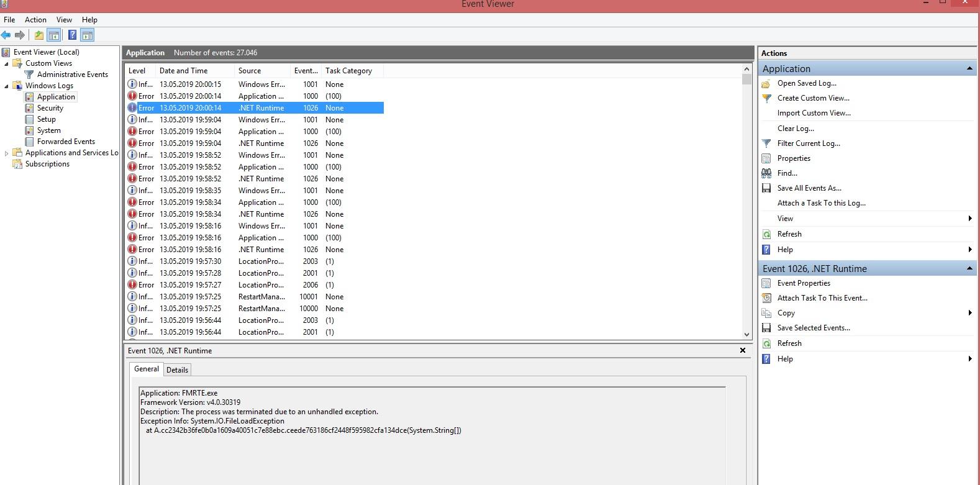Click the Event Viewer (Local) root icon
Image resolution: width=980 pixels, height=485 pixels.
click(6, 52)
